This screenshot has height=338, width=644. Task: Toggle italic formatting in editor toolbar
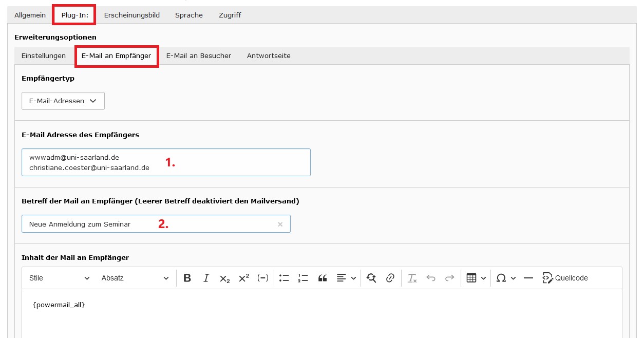coord(206,278)
